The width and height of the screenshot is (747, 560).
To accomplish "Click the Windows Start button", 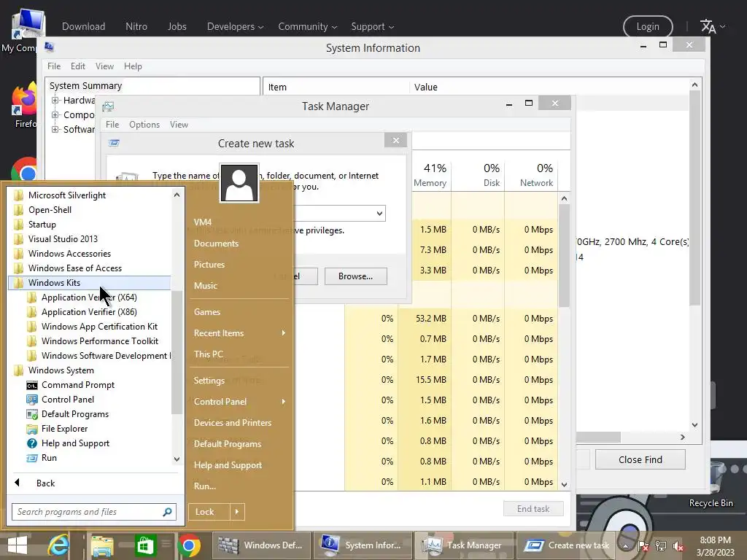I will click(18, 545).
